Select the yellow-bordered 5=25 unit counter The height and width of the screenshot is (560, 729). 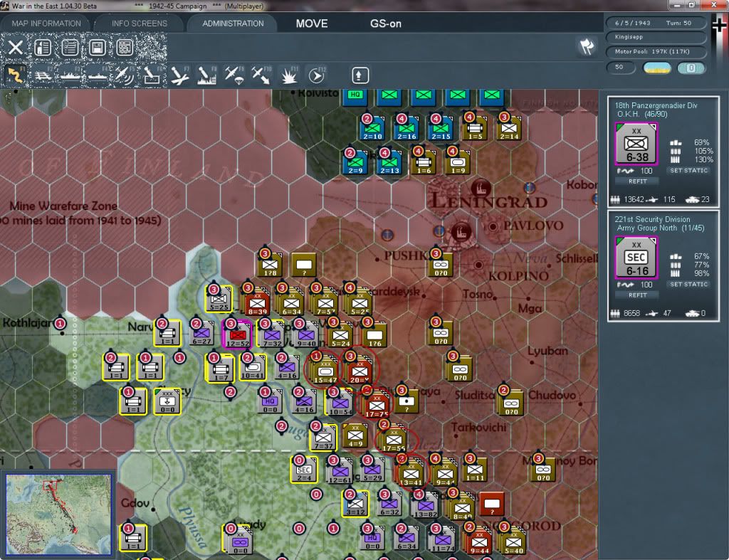pyautogui.click(x=219, y=299)
